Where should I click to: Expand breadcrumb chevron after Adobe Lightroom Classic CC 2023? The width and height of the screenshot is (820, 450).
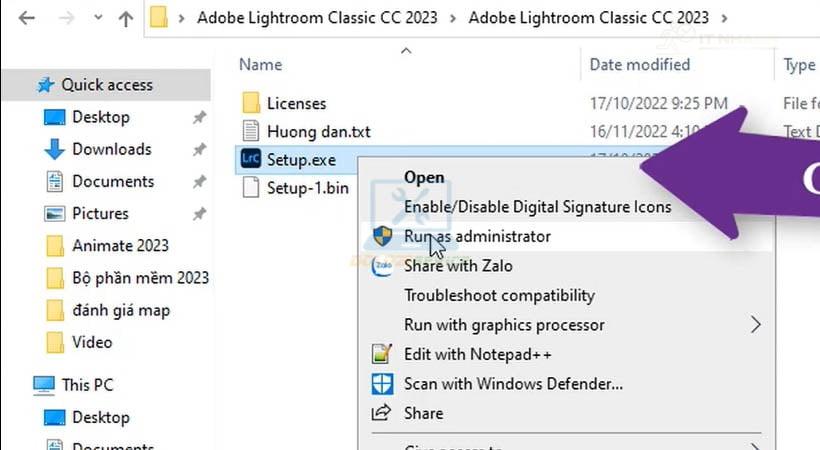(724, 18)
